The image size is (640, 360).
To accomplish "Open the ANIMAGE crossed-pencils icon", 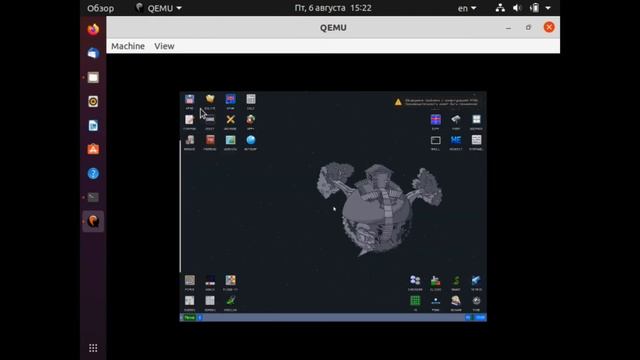I will click(230, 120).
